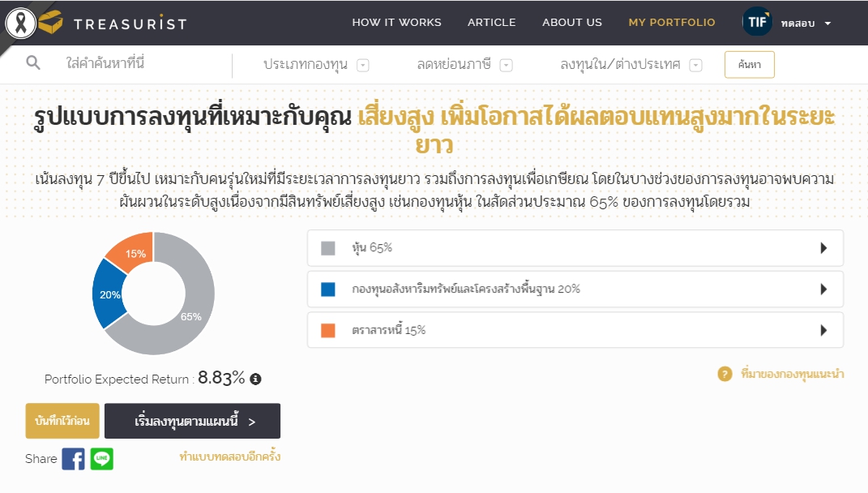Share via the Facebook icon
The width and height of the screenshot is (868, 493).
(x=73, y=459)
